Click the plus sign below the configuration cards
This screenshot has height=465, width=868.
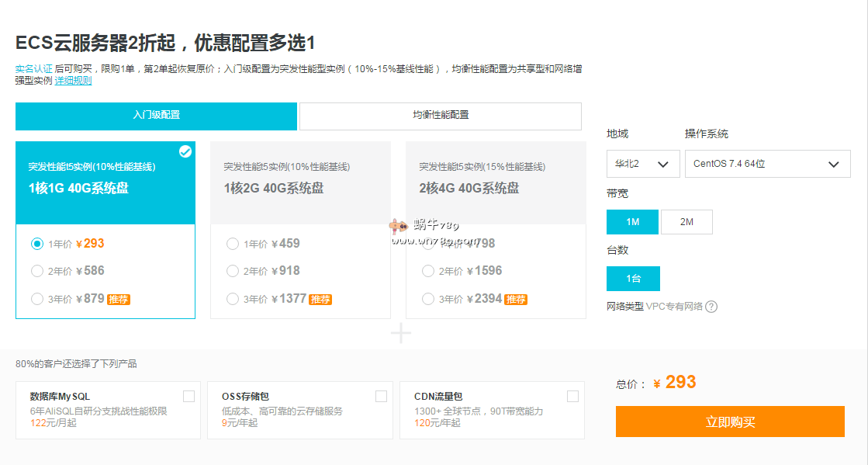(x=401, y=333)
